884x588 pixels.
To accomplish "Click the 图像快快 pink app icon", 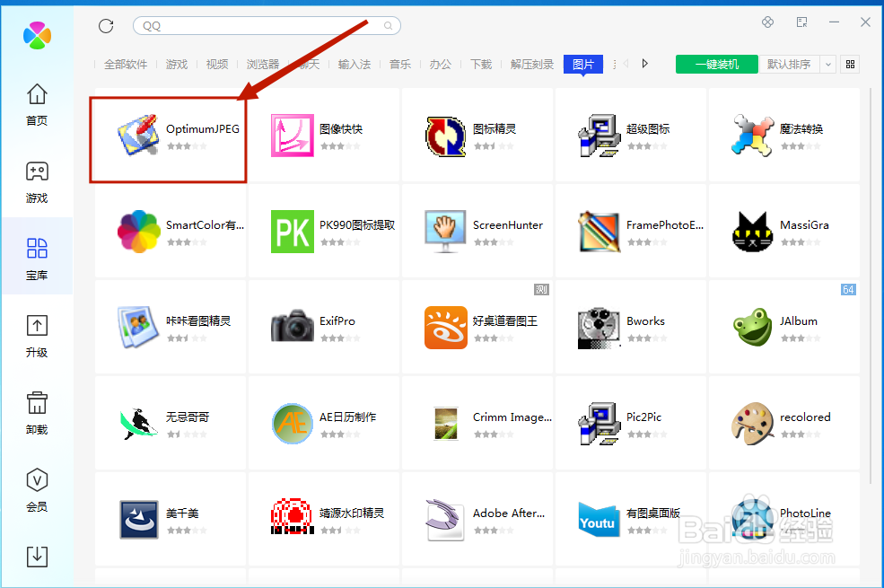I will [x=292, y=136].
